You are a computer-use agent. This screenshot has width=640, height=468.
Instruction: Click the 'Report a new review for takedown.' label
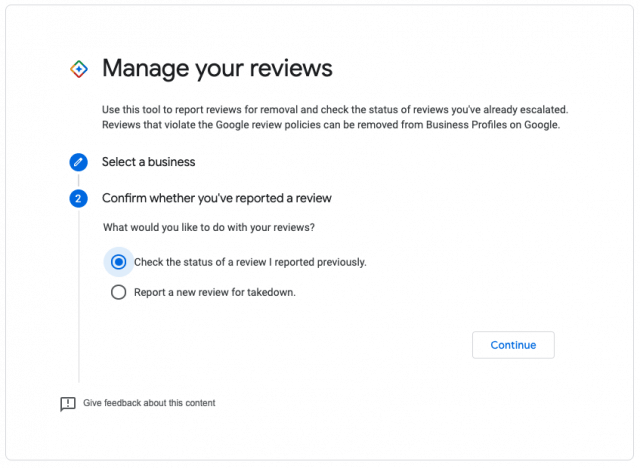click(x=215, y=292)
